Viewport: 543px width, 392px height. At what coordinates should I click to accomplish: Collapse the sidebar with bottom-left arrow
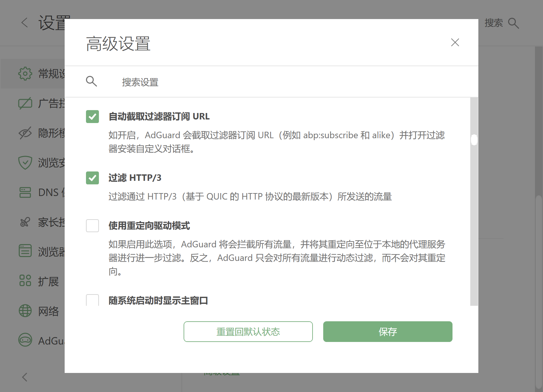click(25, 377)
